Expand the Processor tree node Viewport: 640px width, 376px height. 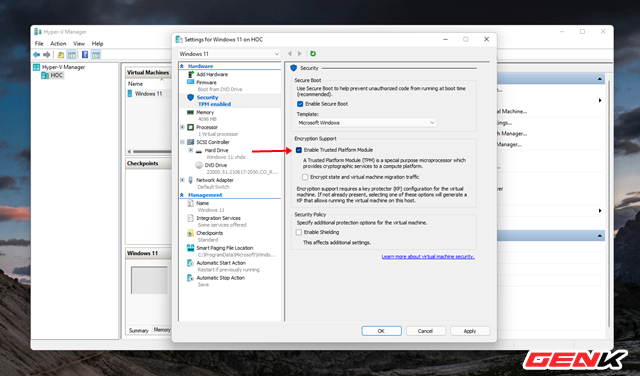pos(182,127)
